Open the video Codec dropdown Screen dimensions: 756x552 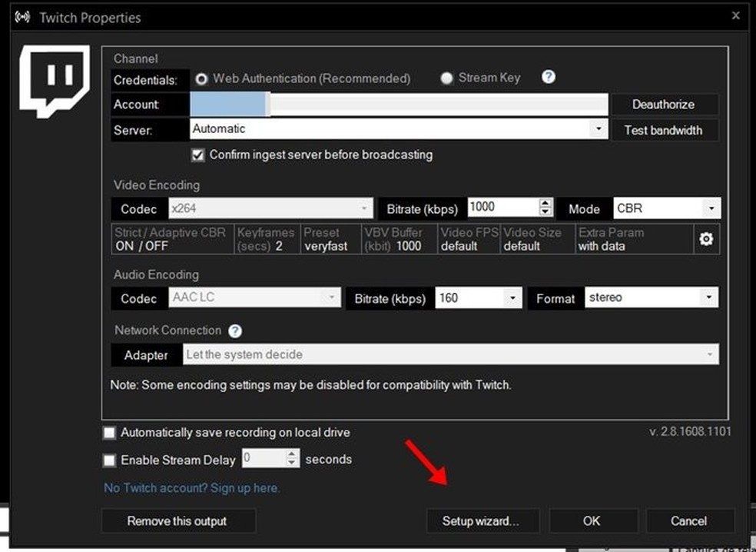point(364,208)
